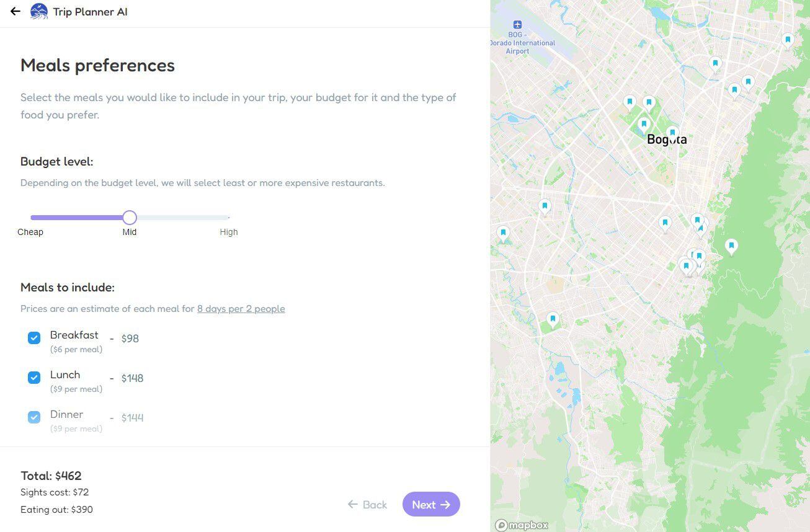This screenshot has width=810, height=532.
Task: Open the 8 days per 2 people link
Action: tap(241, 309)
